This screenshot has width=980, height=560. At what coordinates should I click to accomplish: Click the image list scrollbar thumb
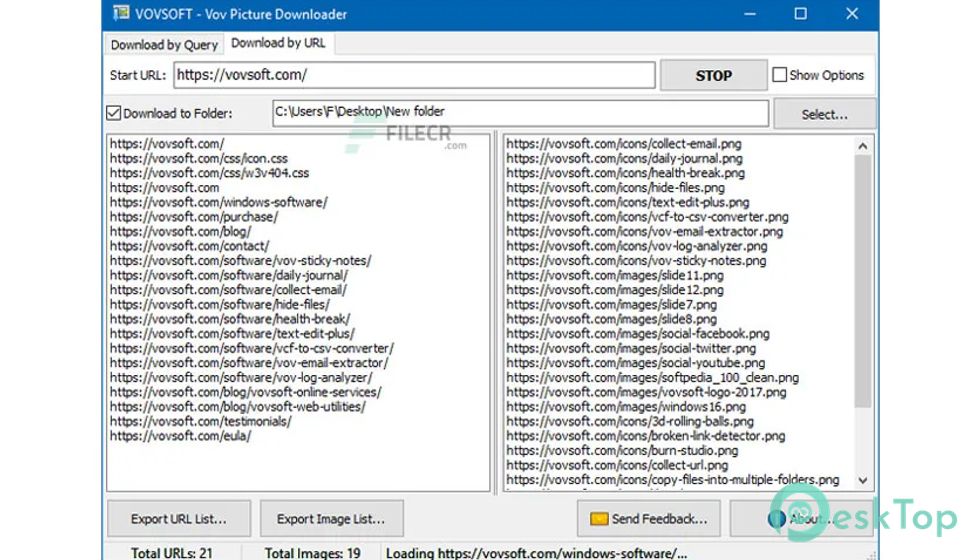(x=862, y=281)
